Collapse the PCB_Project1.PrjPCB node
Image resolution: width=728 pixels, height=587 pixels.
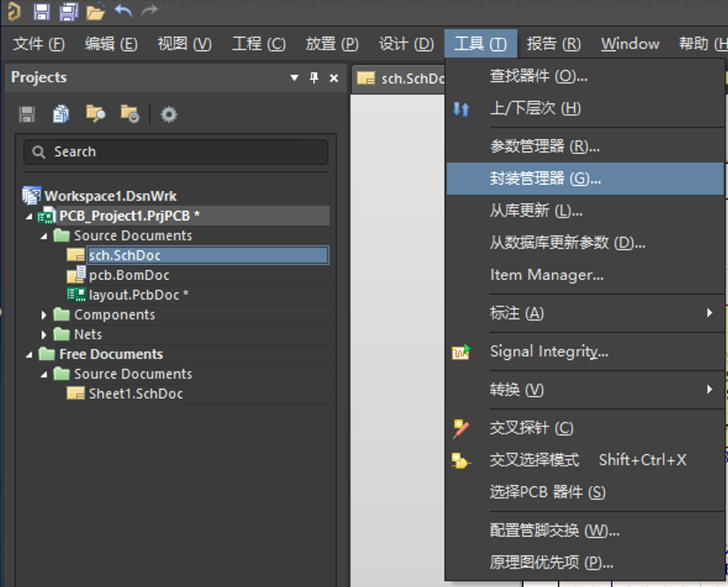pyautogui.click(x=29, y=216)
